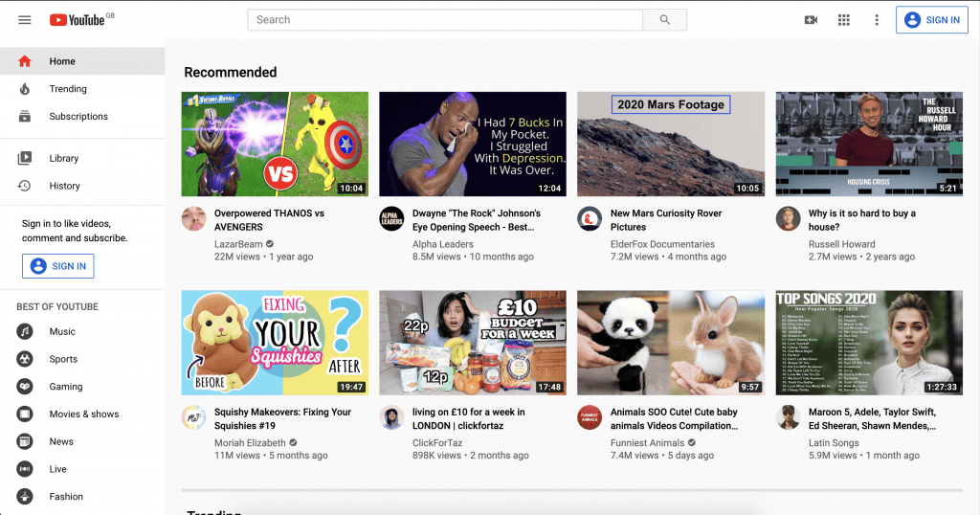This screenshot has height=515, width=980.
Task: Open ElderFox Documentaries channel avatar
Action: [590, 219]
